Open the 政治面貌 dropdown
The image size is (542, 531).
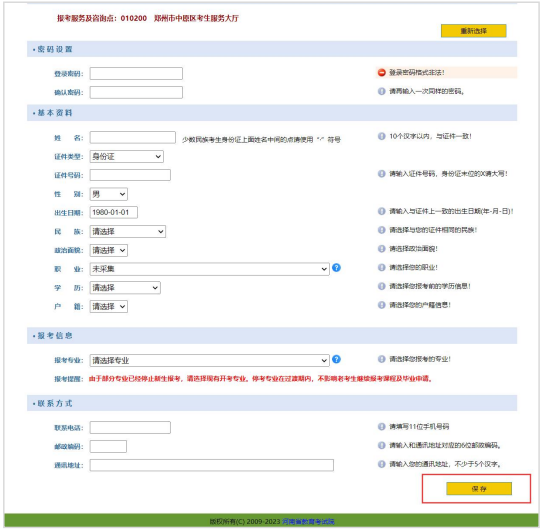point(109,250)
